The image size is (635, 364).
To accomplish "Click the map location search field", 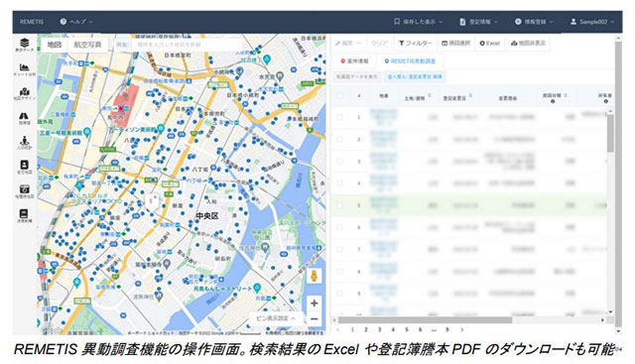I will (187, 45).
